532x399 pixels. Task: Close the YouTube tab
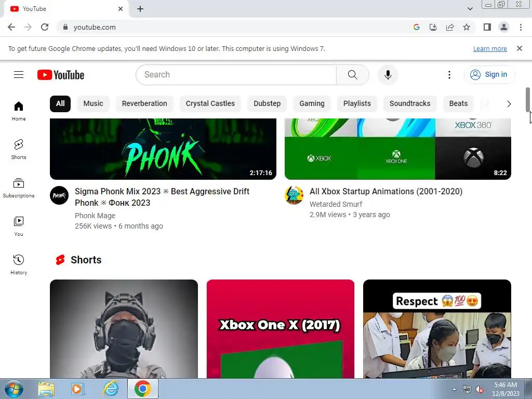pyautogui.click(x=121, y=9)
